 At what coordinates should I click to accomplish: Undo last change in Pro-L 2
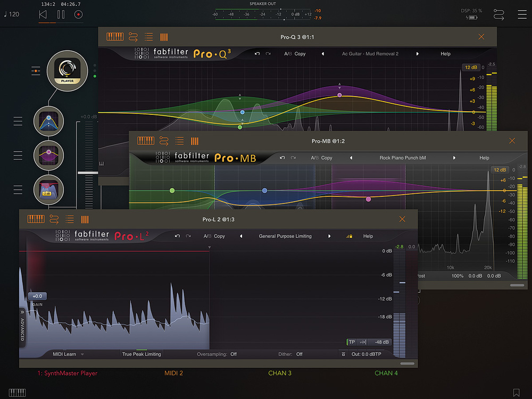tap(177, 236)
